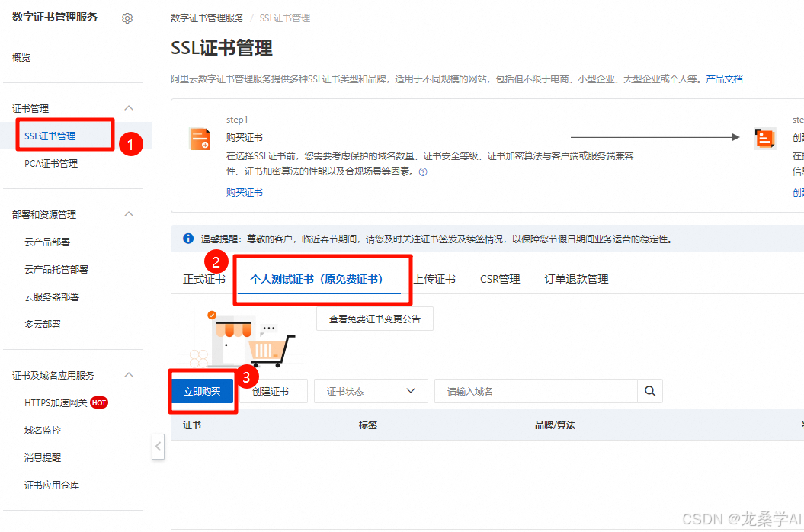
Task: Click the 数字证书管理服务 sidebar title
Action: pos(55,17)
